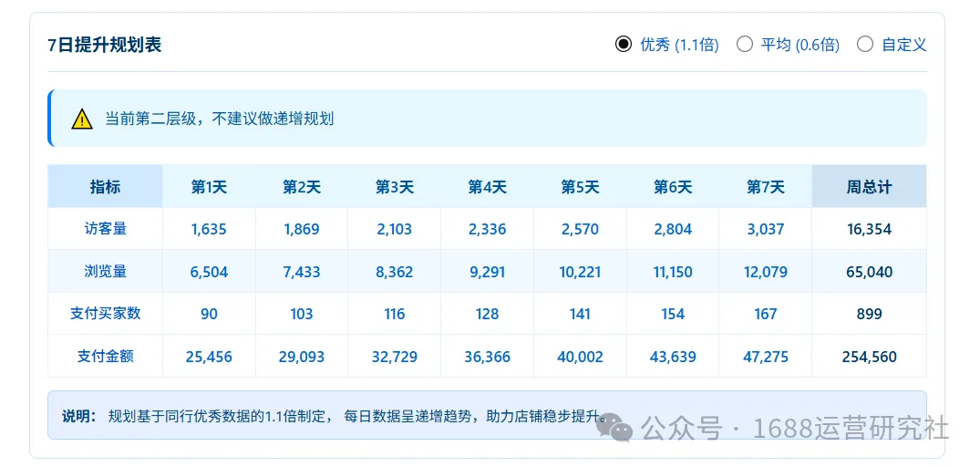Click page views cell 6,504
The width and height of the screenshot is (980, 467).
pos(209,272)
